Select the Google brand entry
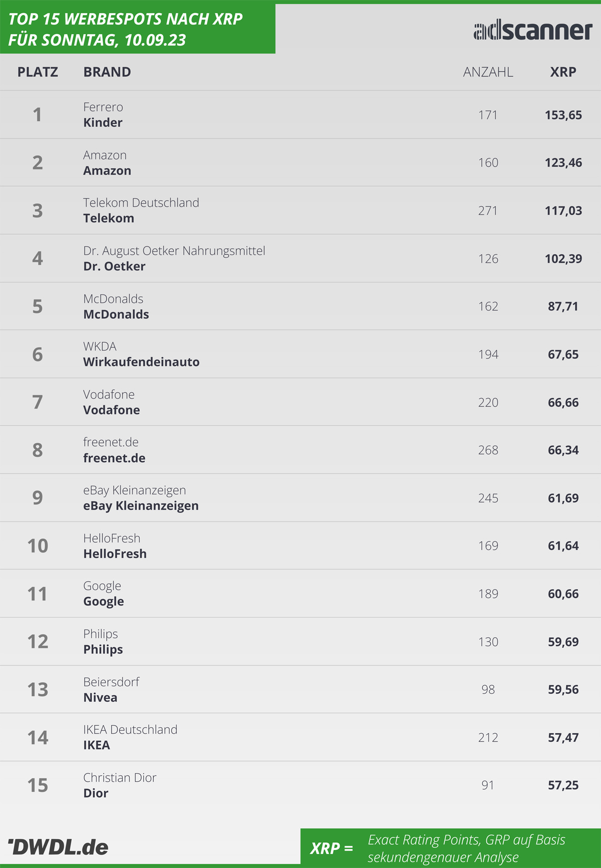The width and height of the screenshot is (601, 868). 104,602
